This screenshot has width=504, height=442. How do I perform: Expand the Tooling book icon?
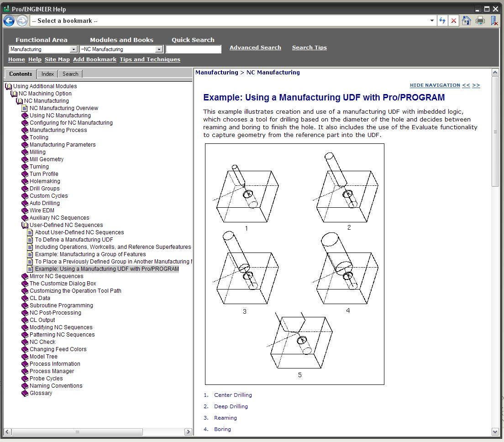coord(25,137)
